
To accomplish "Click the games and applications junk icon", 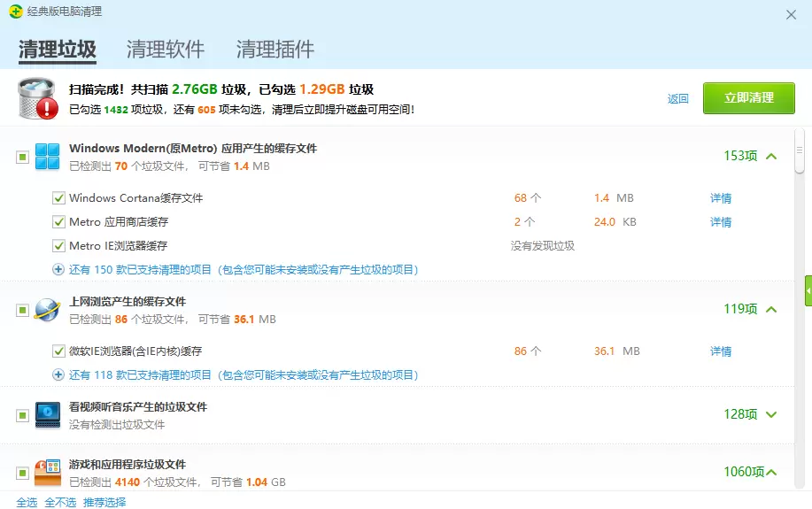I will [48, 473].
